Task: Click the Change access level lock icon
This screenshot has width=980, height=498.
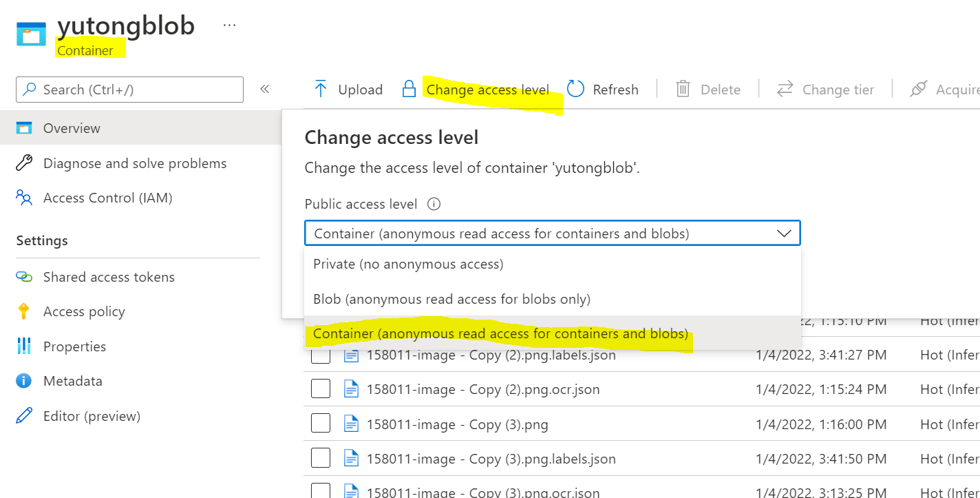Action: pos(409,89)
